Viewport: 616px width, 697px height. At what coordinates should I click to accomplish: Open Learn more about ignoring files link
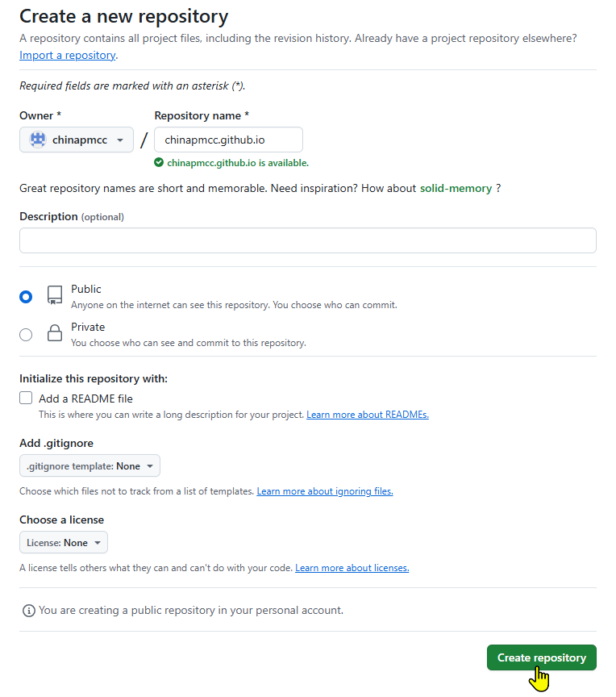click(x=325, y=491)
